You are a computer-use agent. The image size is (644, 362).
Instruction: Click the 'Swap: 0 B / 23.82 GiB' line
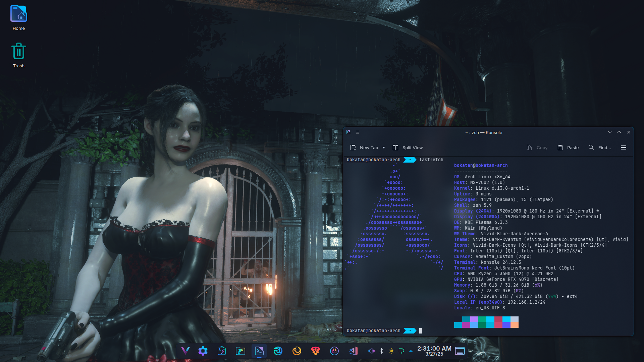[489, 291]
